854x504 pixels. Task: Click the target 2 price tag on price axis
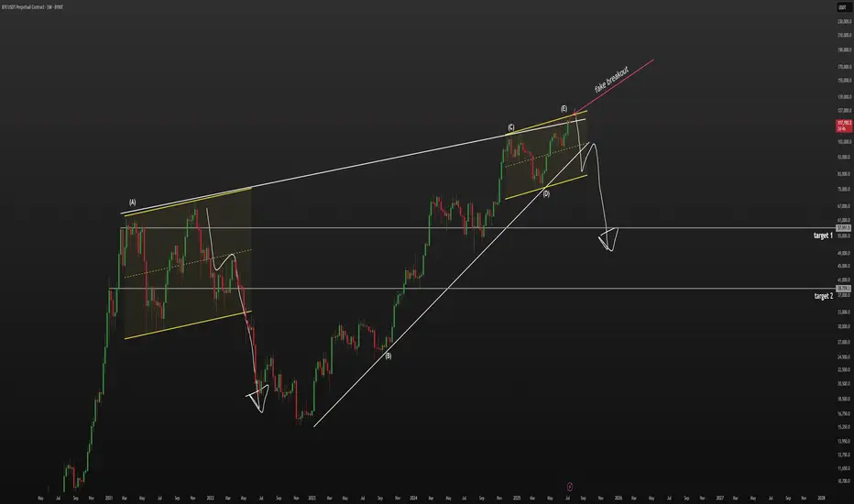tap(843, 289)
